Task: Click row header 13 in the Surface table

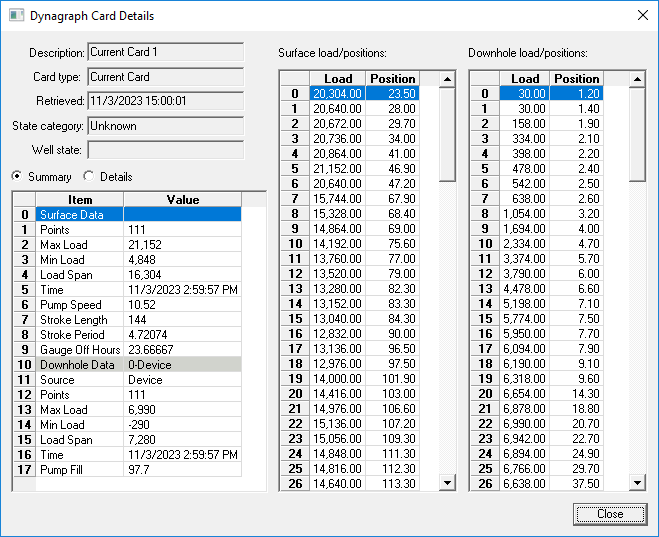Action: [295, 289]
